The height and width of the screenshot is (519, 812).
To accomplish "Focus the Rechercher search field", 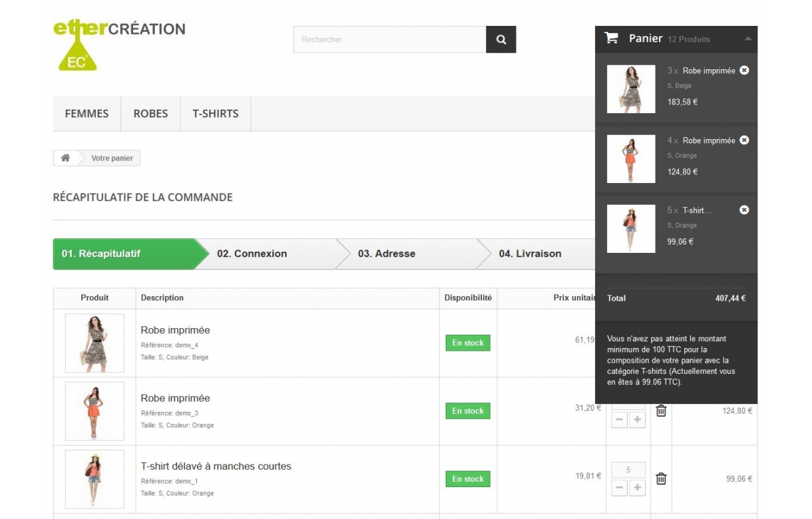I will (390, 39).
